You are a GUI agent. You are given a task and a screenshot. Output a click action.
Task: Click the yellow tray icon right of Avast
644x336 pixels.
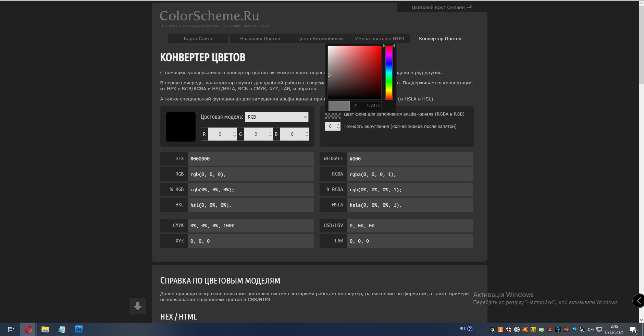click(533, 330)
